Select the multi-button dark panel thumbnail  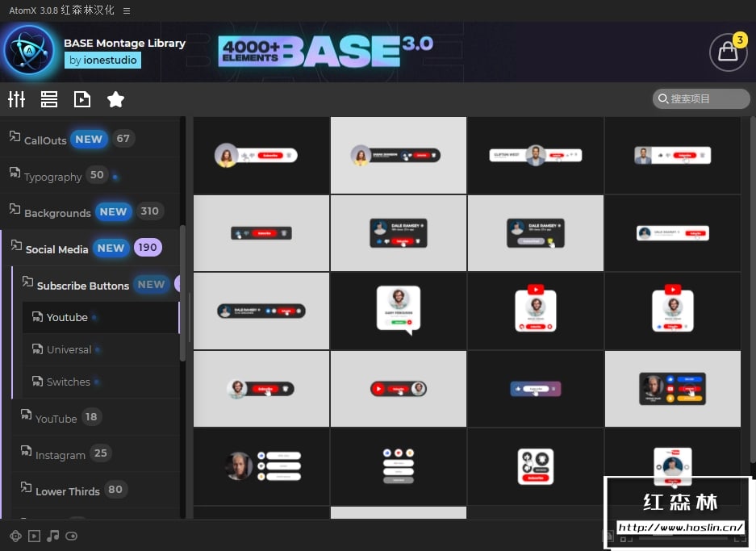click(673, 389)
